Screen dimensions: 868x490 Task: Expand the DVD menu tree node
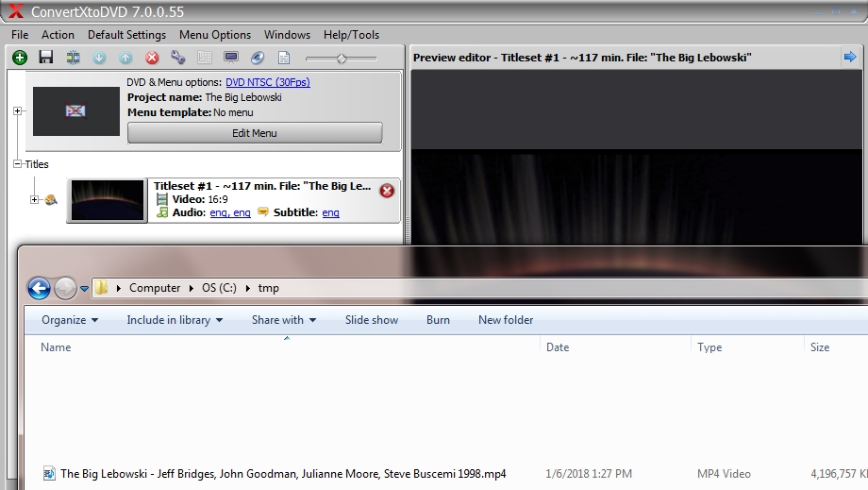point(18,110)
